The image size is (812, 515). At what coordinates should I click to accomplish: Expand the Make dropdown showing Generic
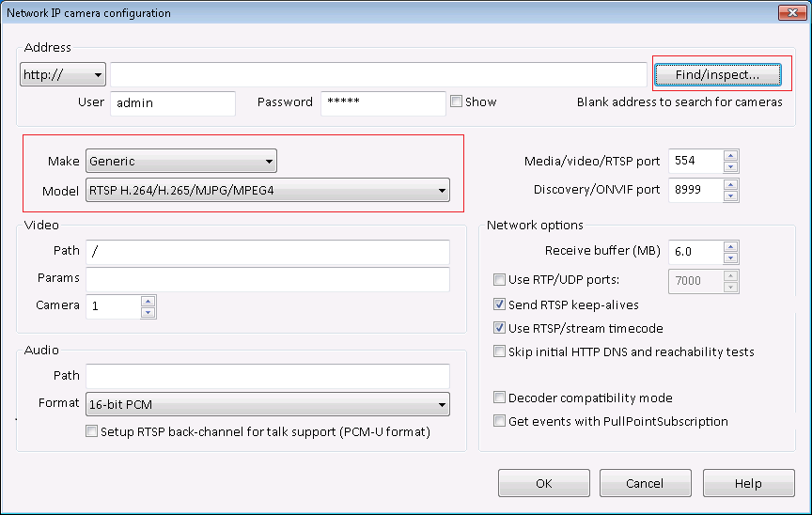[180, 162]
